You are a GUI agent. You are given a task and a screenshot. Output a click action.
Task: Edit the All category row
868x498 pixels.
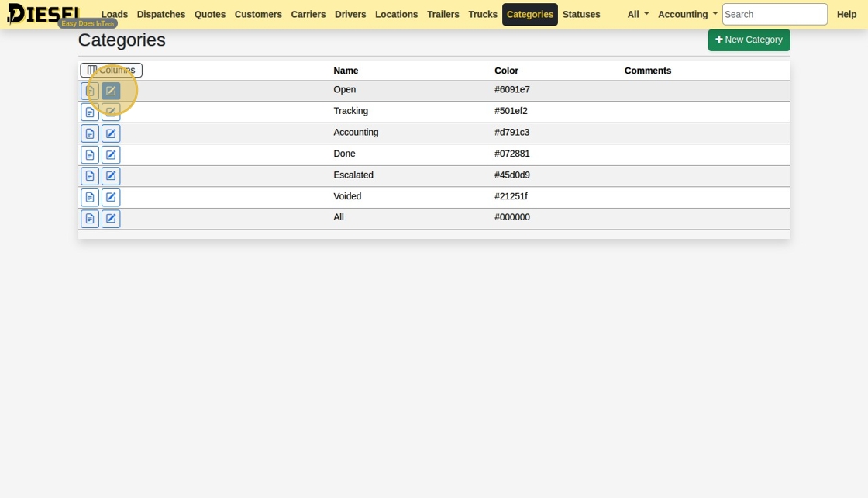coord(111,219)
